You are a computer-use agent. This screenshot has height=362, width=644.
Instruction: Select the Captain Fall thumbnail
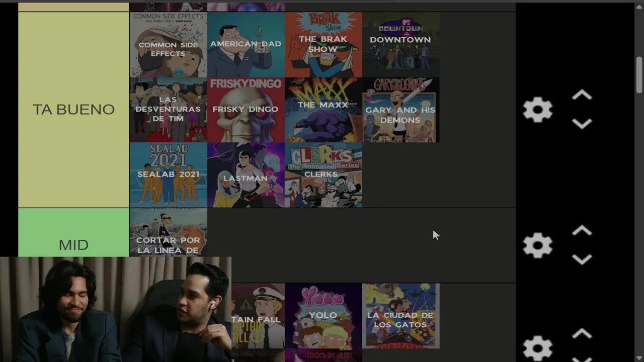click(x=258, y=316)
